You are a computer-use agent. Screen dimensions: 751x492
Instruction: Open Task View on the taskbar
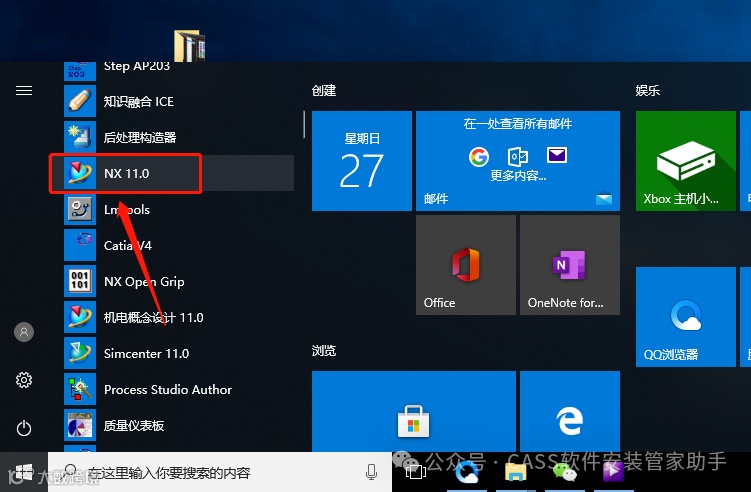[x=416, y=472]
